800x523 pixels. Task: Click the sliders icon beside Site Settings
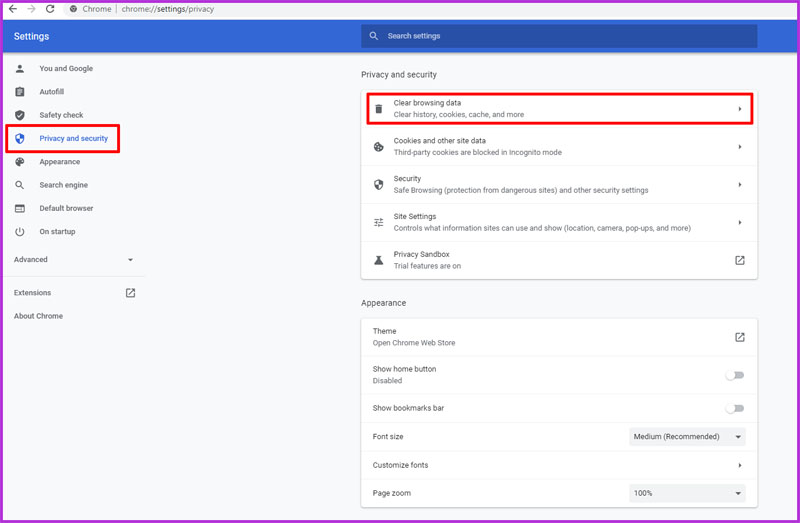[379, 222]
